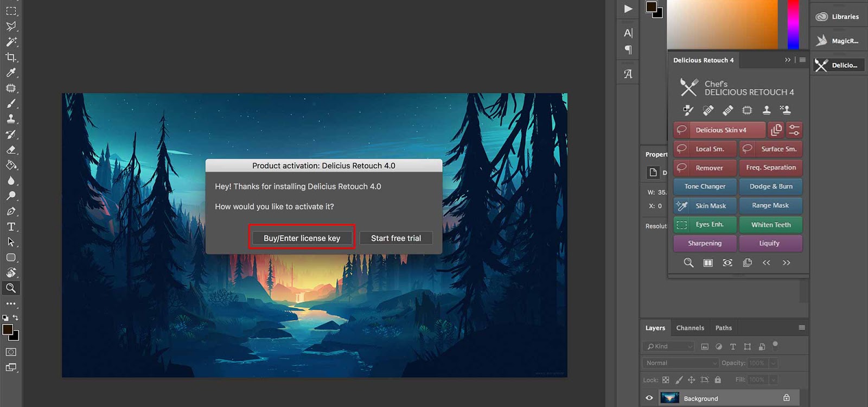The height and width of the screenshot is (407, 868).
Task: Open the MagicR... panel tab
Action: 839,41
